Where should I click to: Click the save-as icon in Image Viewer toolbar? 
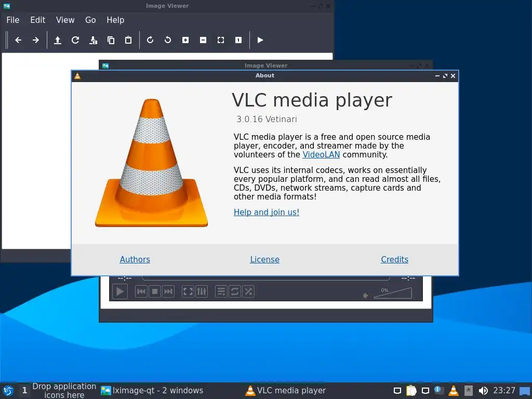pos(93,40)
